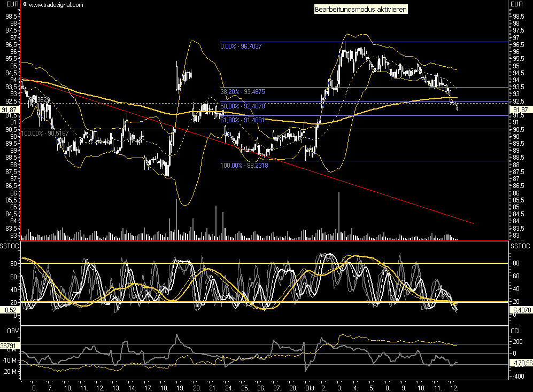Select the SSTOC label on right axis

coord(521,246)
